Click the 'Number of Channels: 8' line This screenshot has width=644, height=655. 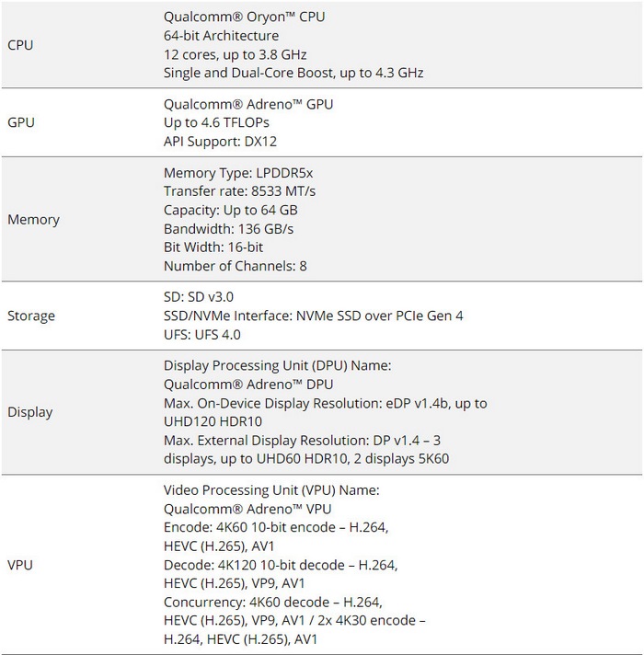coord(235,266)
